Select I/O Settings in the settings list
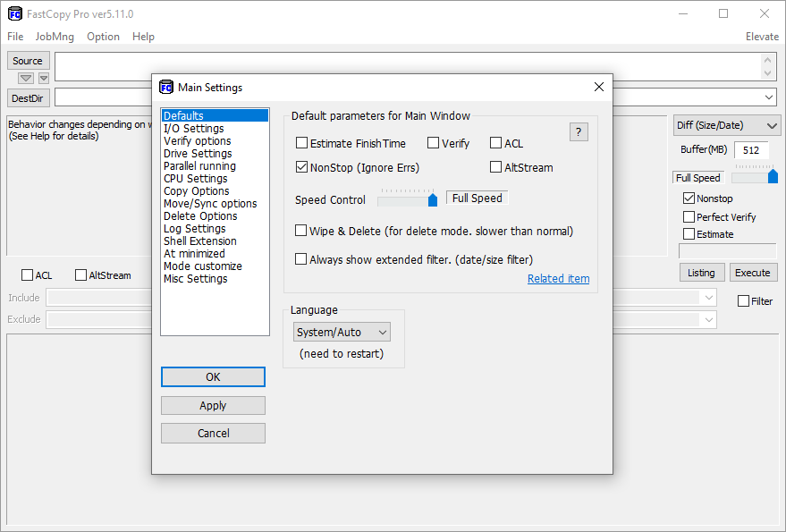Viewport: 786px width, 532px height. 193,129
